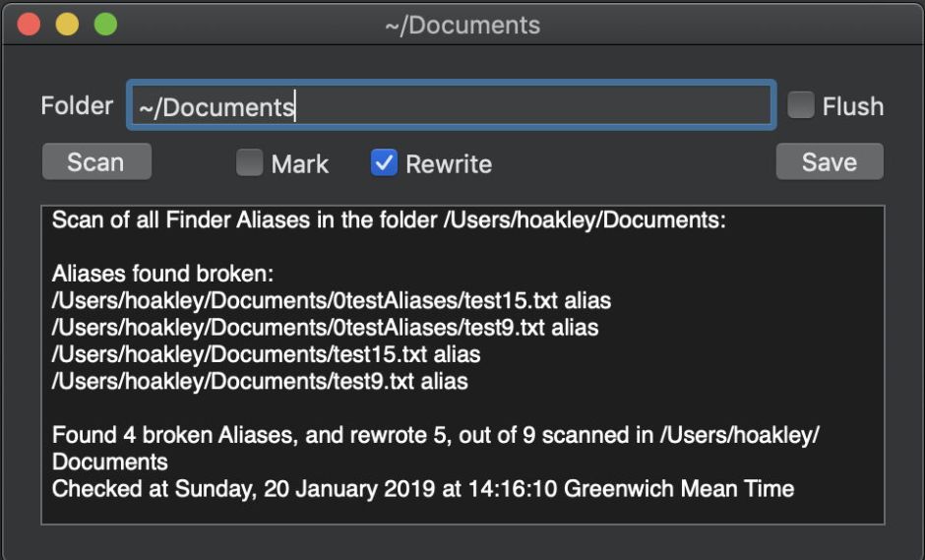Image resolution: width=925 pixels, height=560 pixels.
Task: Click the "Checked at Sunday" timestamp line
Action: (x=422, y=488)
